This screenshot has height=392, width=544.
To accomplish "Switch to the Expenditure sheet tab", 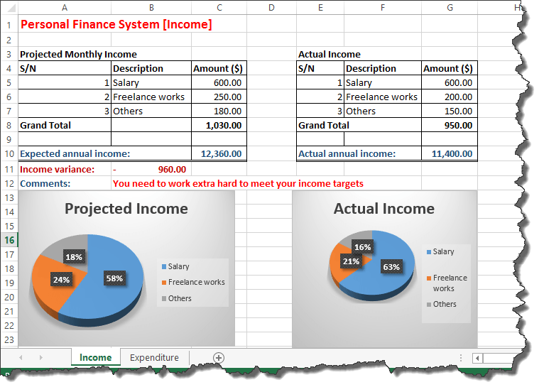I will [154, 357].
